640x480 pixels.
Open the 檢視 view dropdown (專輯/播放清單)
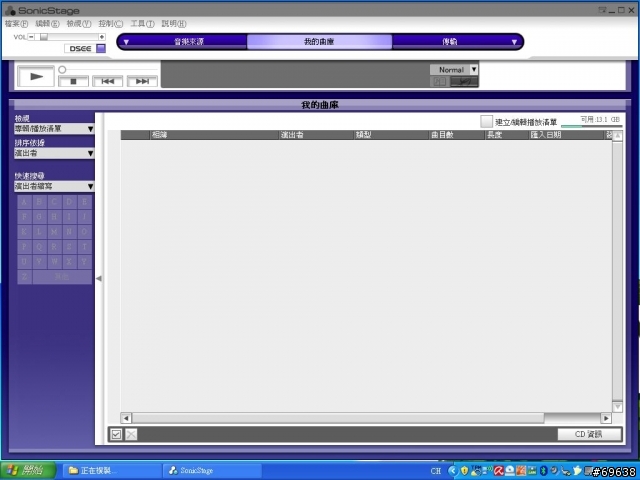(x=54, y=129)
